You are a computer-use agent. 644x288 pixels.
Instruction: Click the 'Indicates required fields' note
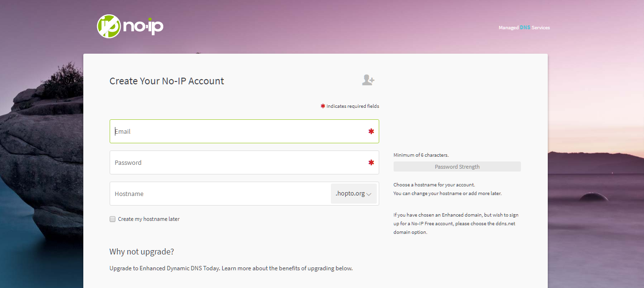click(x=350, y=106)
